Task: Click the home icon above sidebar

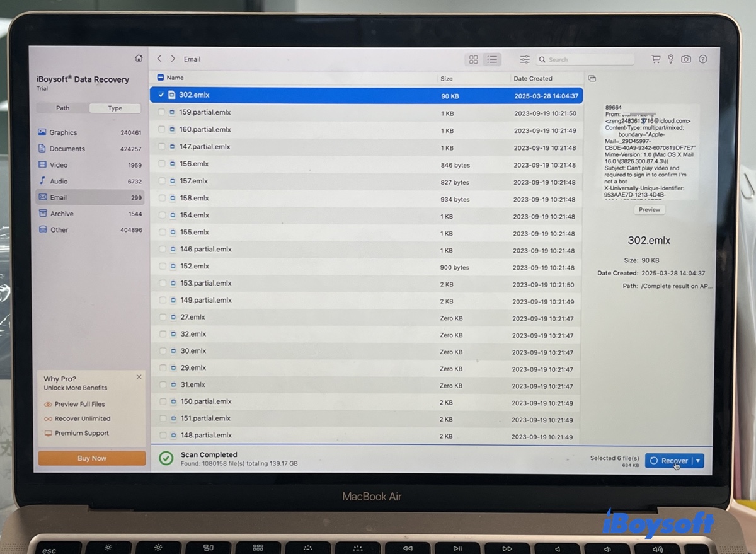Action: pyautogui.click(x=139, y=57)
